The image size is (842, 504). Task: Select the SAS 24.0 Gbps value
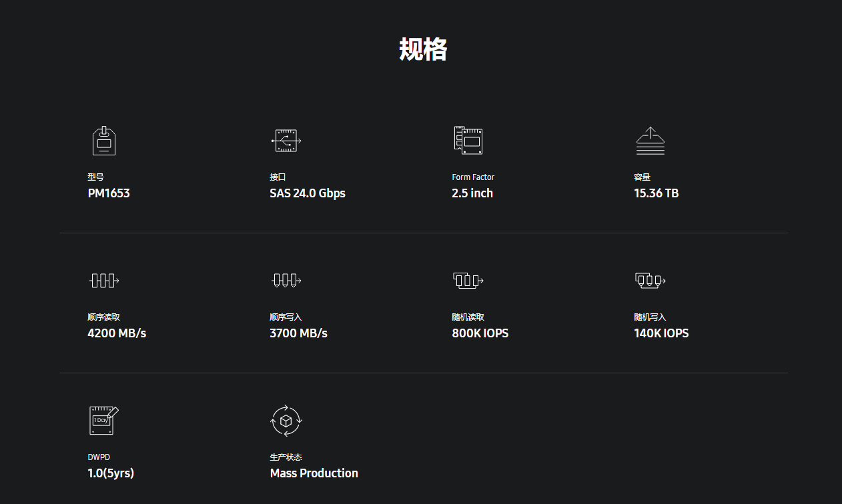(x=308, y=193)
